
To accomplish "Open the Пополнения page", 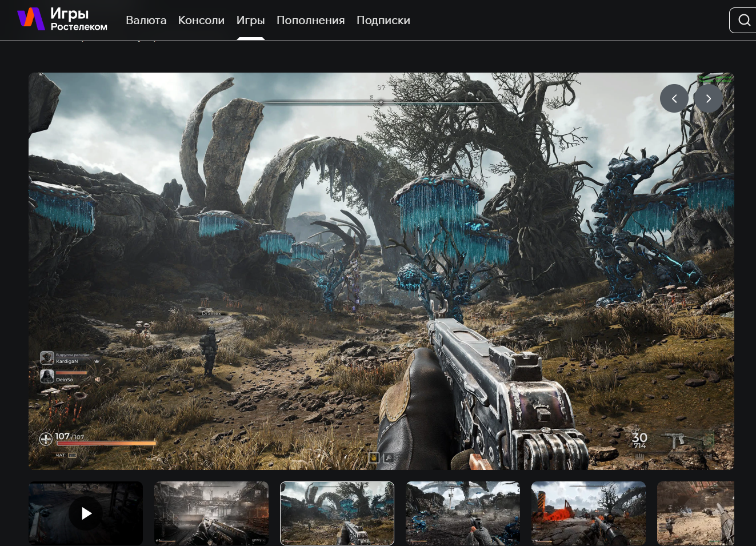I will click(x=310, y=20).
